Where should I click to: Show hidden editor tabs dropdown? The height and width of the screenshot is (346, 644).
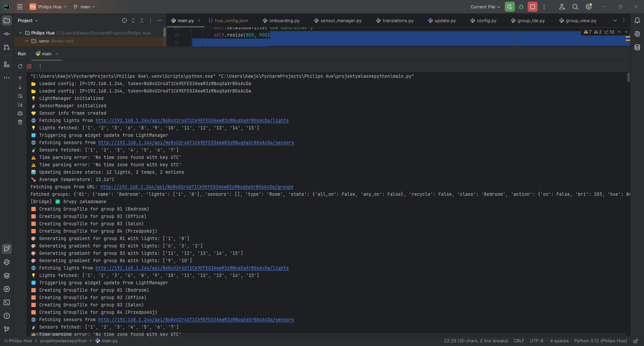615,20
